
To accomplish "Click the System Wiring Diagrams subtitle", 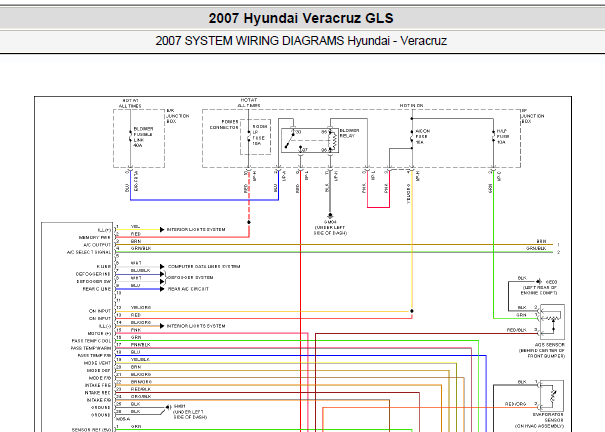I will (x=301, y=41).
